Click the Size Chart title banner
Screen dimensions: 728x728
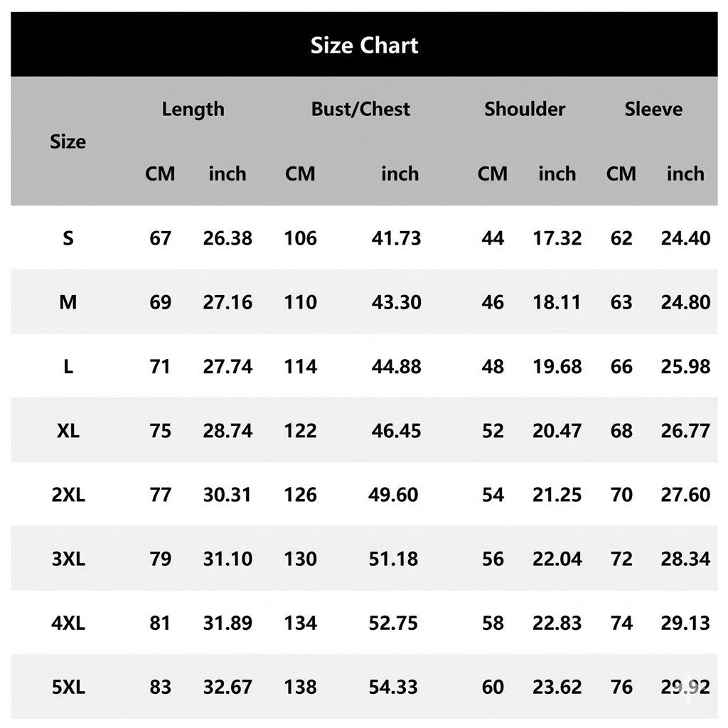pos(364,45)
